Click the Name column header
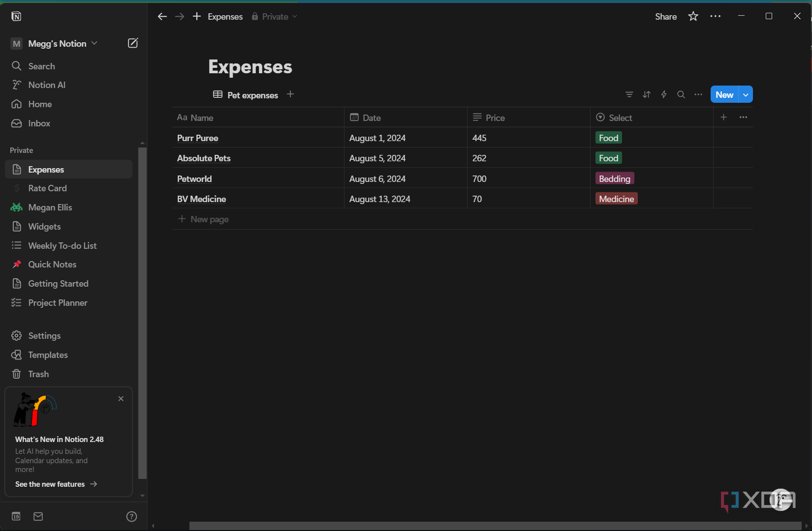 pyautogui.click(x=258, y=118)
